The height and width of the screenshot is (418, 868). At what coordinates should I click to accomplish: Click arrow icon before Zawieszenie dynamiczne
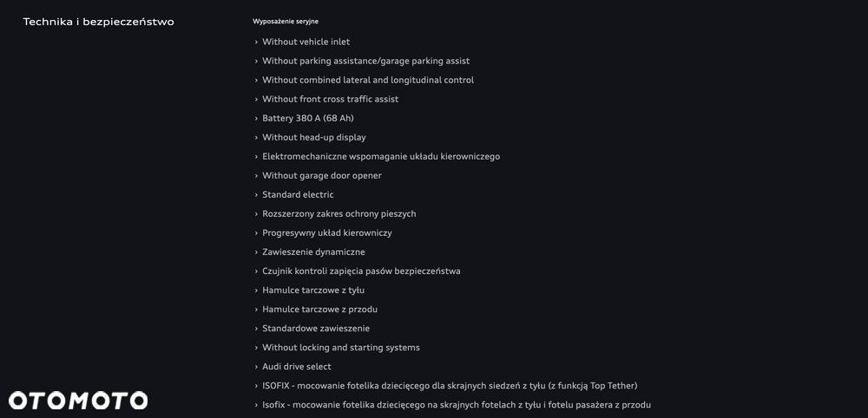coord(256,251)
